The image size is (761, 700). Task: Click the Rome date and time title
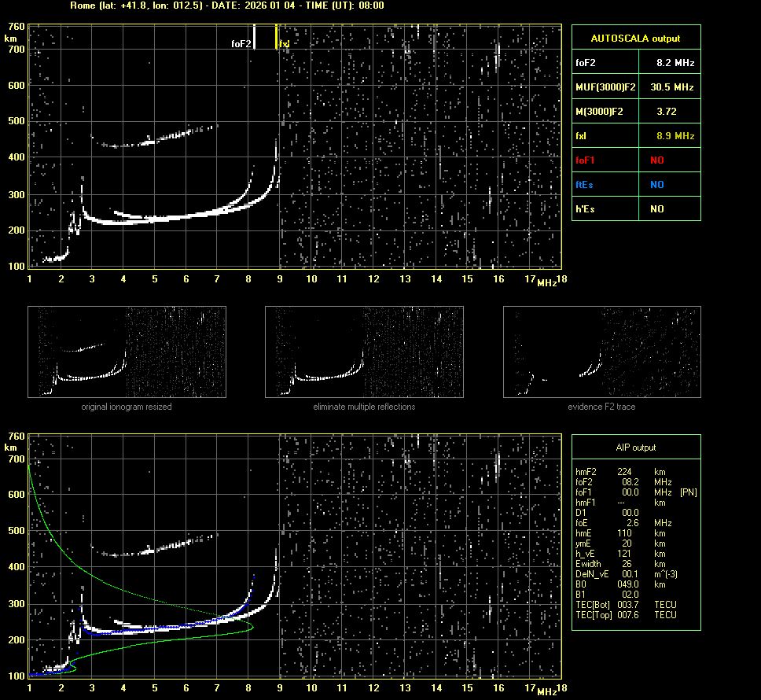tap(227, 6)
